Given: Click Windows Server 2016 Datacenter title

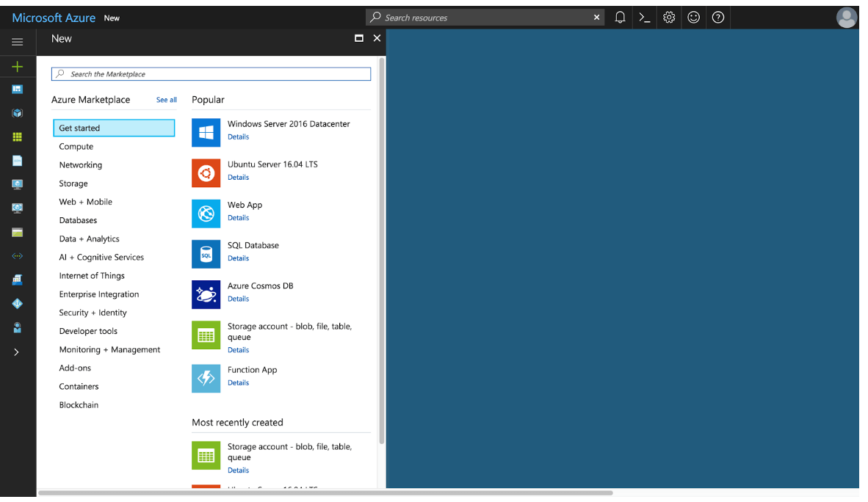Looking at the screenshot, I should point(289,124).
